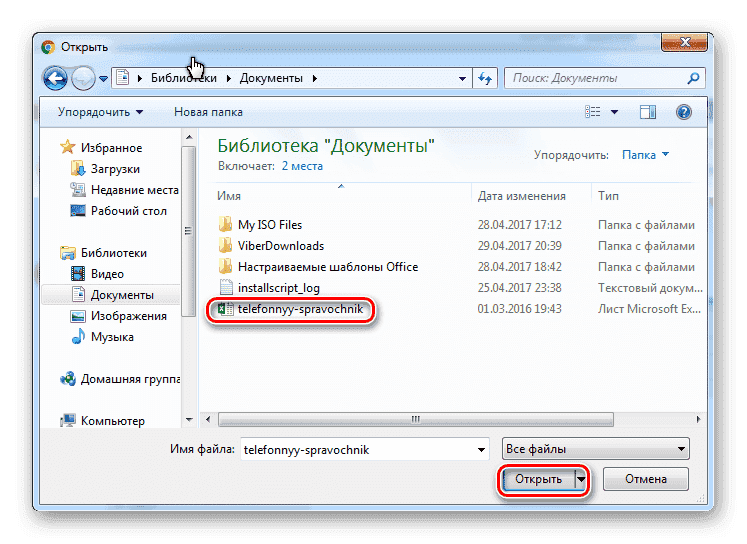
Task: Click the arrow beside the Открыть button
Action: point(581,480)
